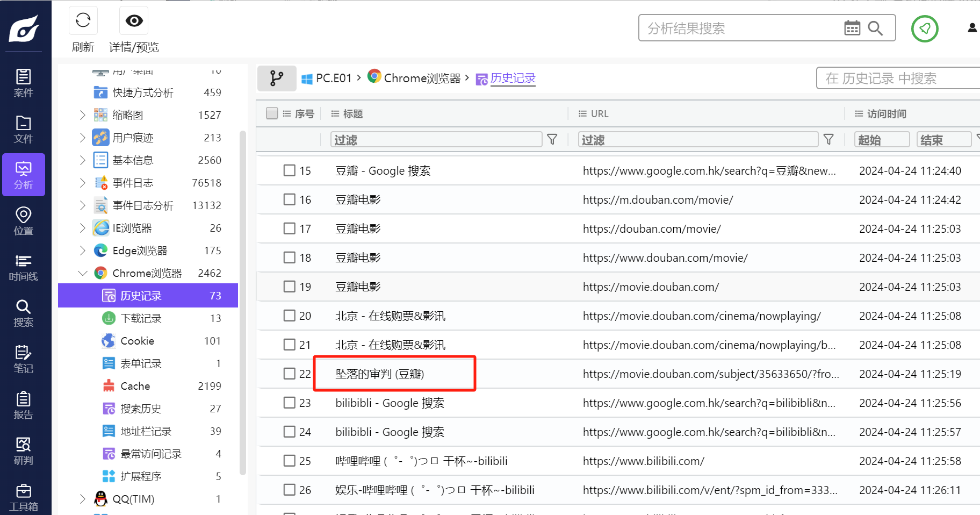This screenshot has height=515, width=980.
Task: Check the checkbox for row 22
Action: (x=290, y=374)
